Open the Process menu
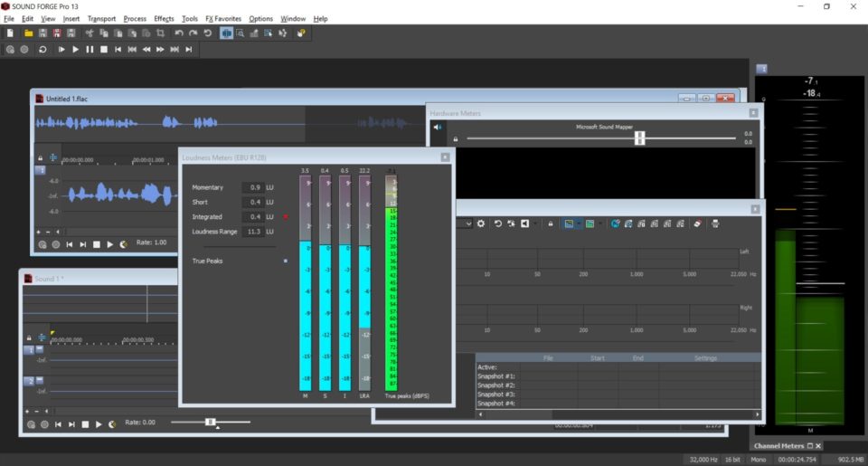Image resolution: width=868 pixels, height=466 pixels. pos(135,19)
